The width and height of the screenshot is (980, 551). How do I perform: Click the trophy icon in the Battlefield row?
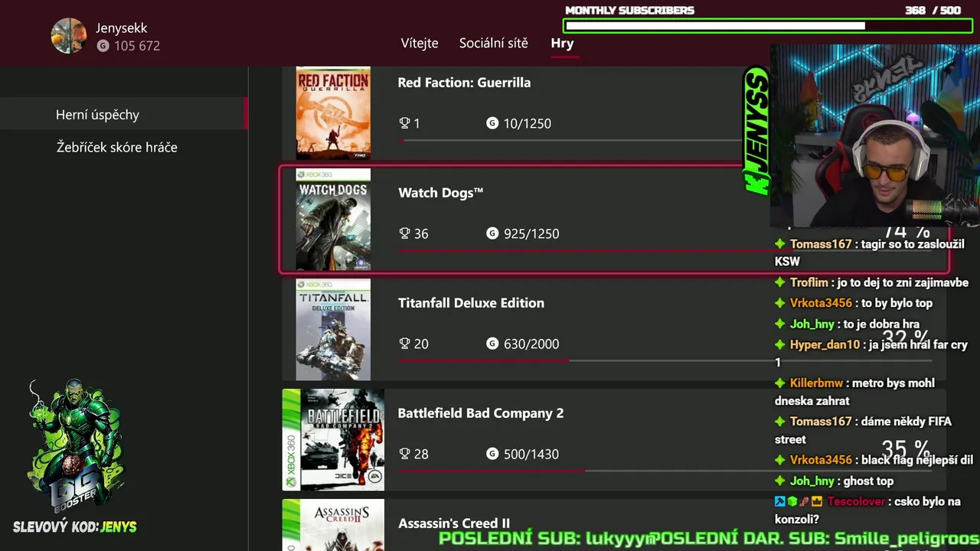point(405,454)
